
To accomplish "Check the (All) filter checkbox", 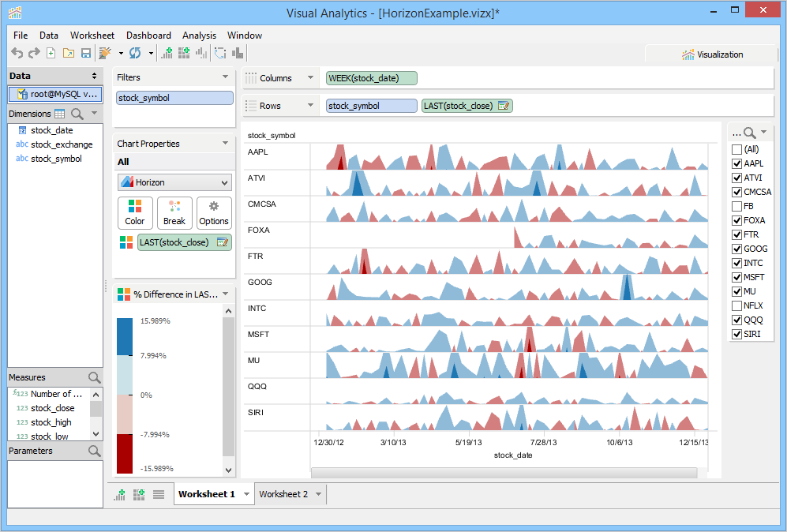I will 736,149.
